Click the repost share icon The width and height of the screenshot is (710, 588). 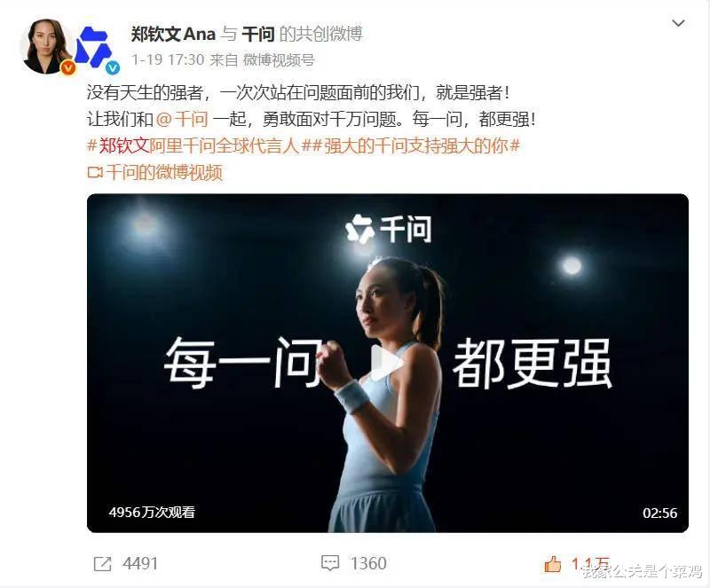pos(102,564)
